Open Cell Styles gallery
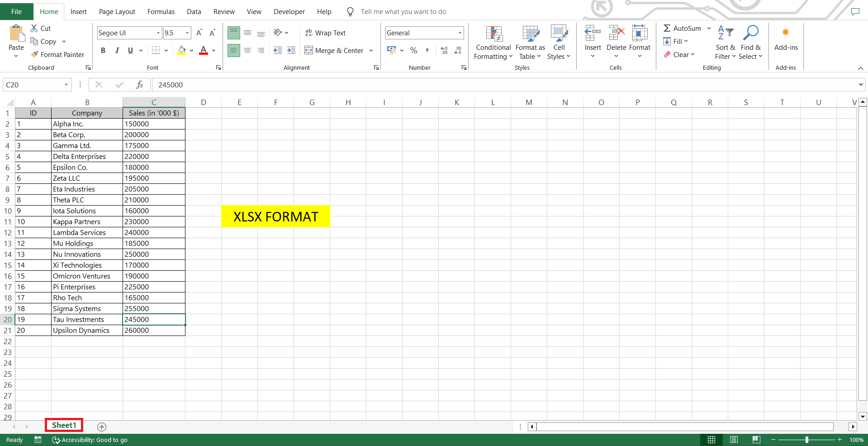This screenshot has height=446, width=868. [x=559, y=43]
